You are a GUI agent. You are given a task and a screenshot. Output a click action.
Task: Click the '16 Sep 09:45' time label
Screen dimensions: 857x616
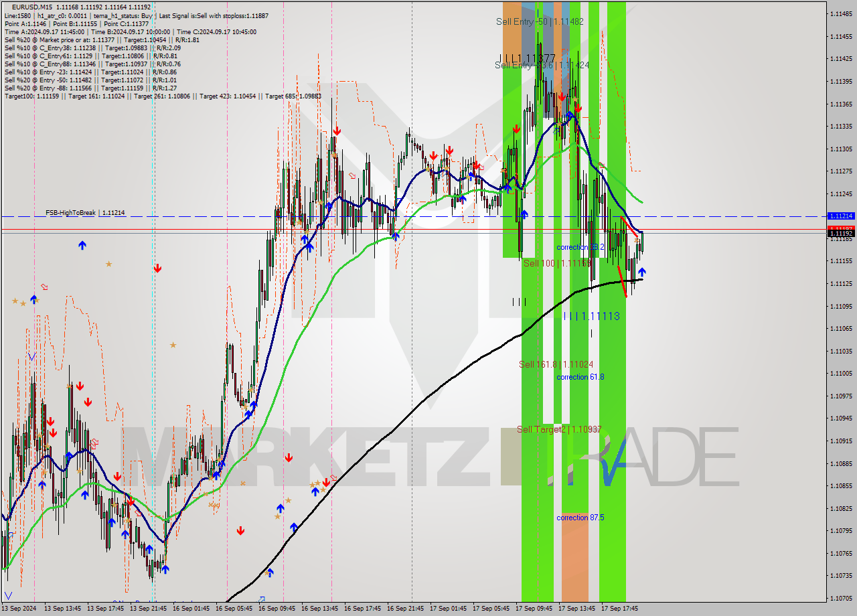coord(277,609)
